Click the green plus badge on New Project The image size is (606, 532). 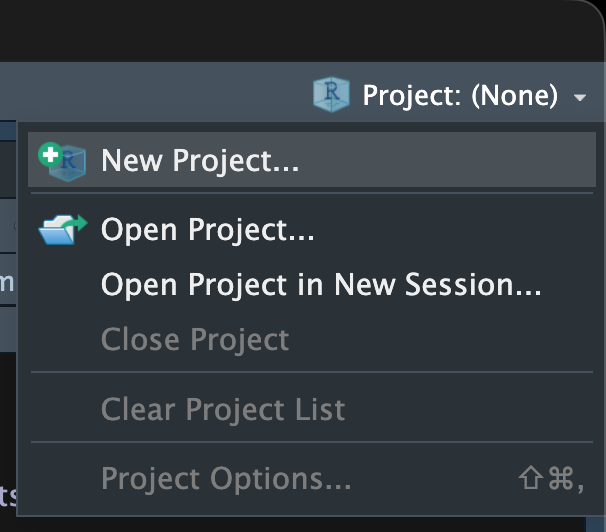pyautogui.click(x=48, y=154)
